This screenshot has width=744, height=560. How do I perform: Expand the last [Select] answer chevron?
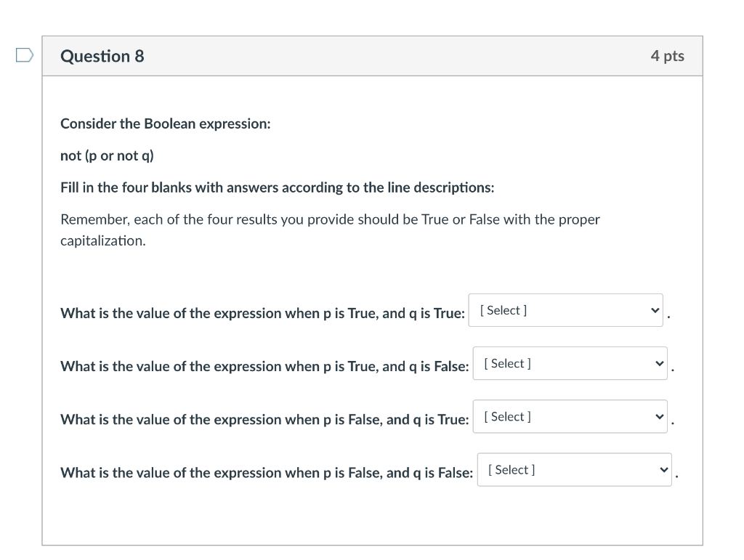663,469
